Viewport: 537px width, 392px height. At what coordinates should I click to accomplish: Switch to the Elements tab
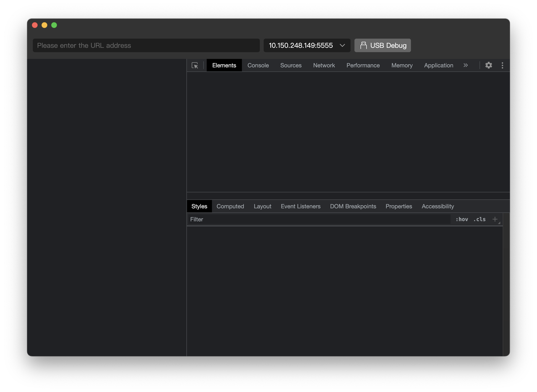pos(224,65)
